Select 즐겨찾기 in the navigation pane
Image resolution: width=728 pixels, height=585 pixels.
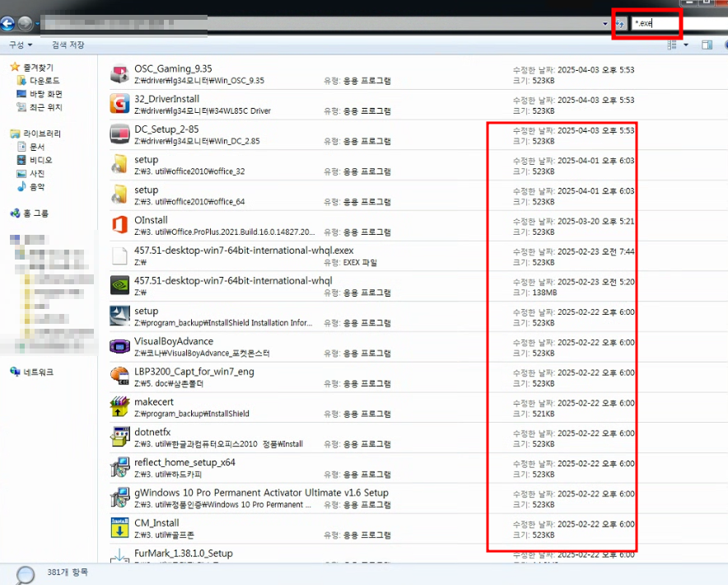[38, 68]
